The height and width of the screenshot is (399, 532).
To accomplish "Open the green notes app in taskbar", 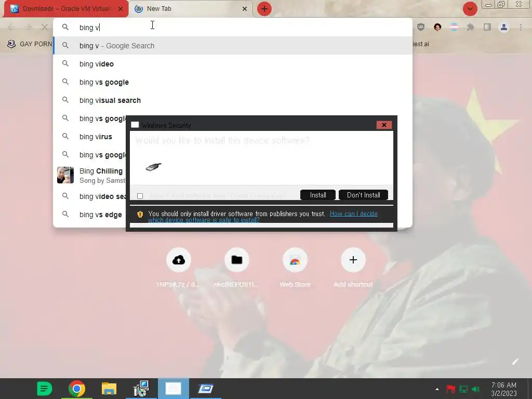I will coord(45,389).
